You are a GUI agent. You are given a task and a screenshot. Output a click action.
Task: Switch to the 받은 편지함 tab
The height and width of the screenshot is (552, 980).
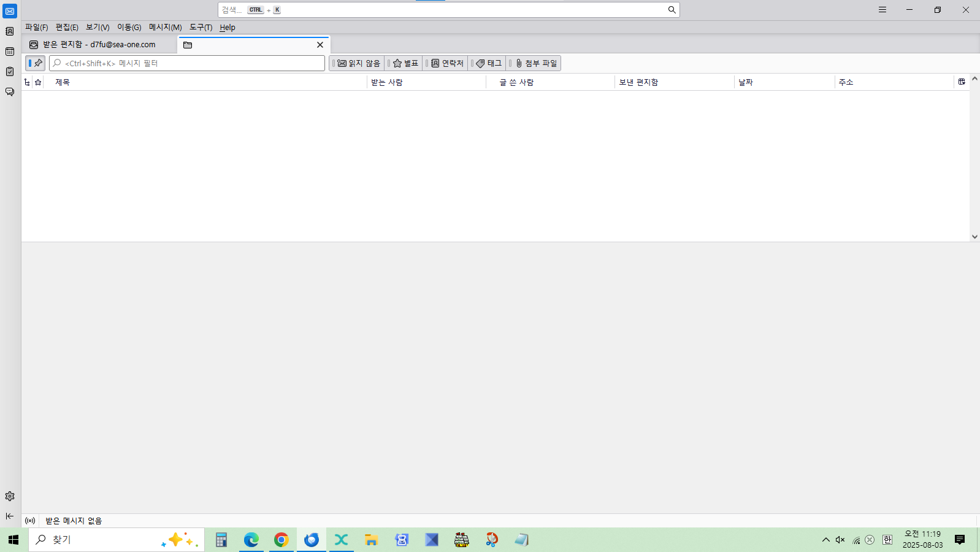click(x=99, y=45)
